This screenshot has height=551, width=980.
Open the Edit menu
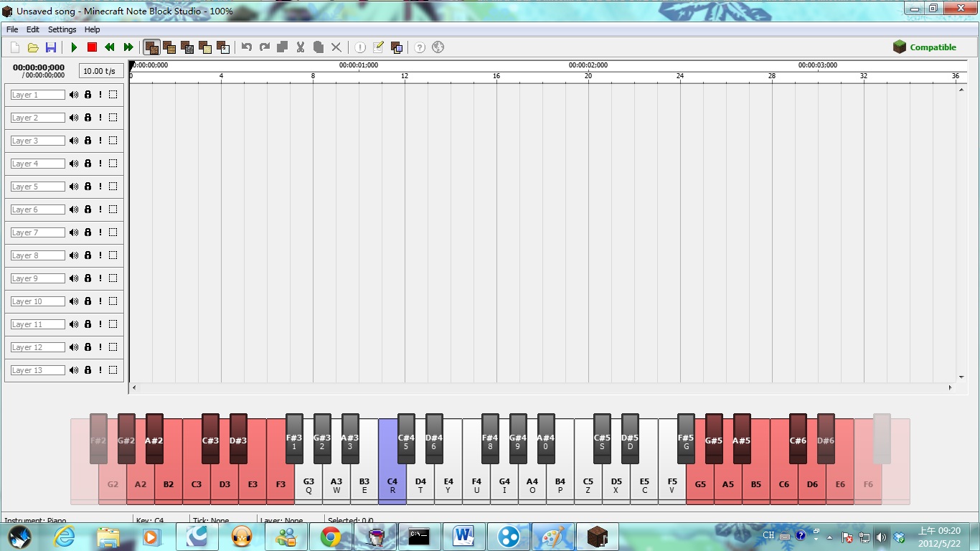[33, 29]
